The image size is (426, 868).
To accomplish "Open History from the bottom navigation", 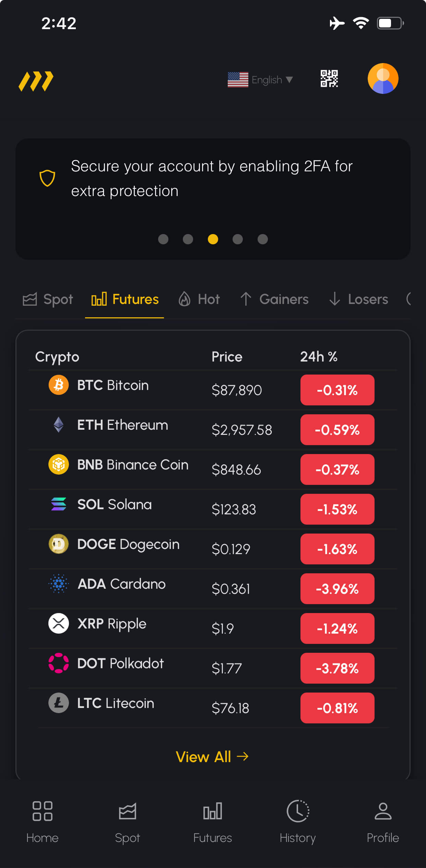I will point(298,821).
